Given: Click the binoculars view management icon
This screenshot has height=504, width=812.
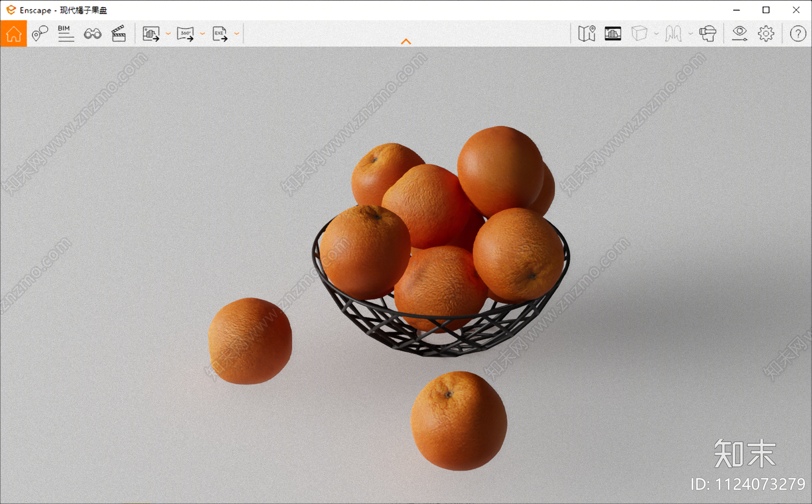Looking at the screenshot, I should coord(92,34).
